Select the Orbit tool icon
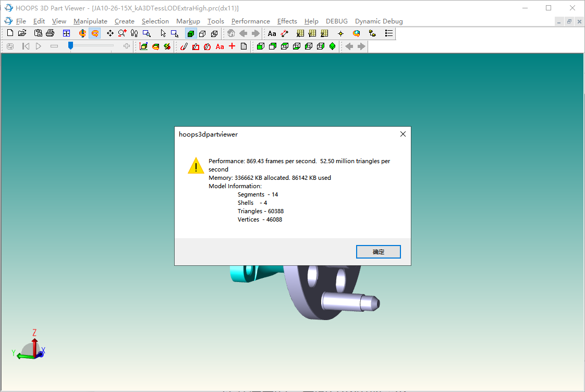The image size is (585, 392). [82, 33]
